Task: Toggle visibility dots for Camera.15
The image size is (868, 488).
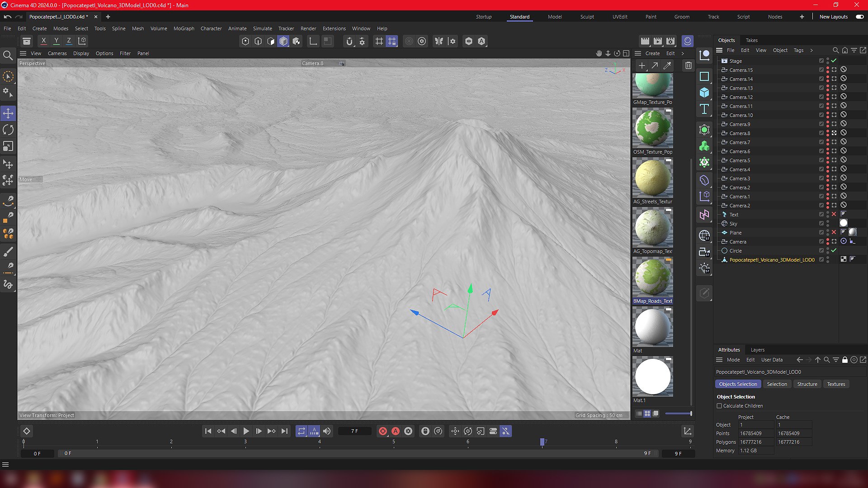Action: (828, 70)
